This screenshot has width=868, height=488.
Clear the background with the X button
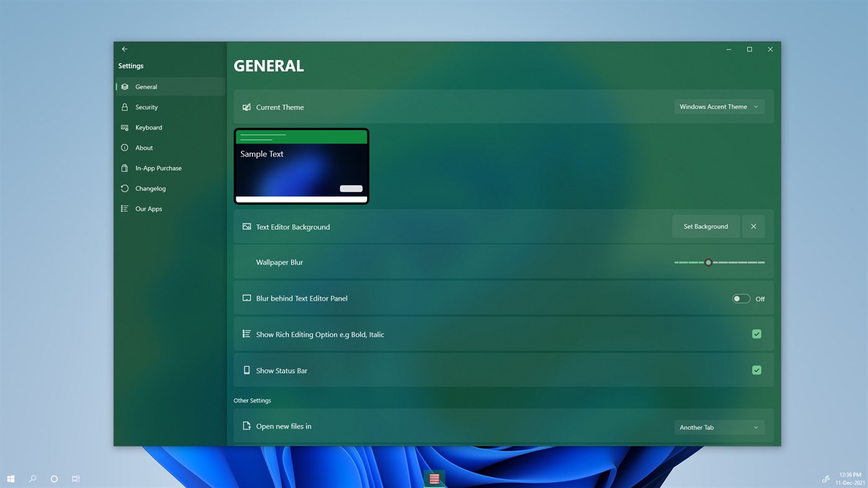click(753, 226)
